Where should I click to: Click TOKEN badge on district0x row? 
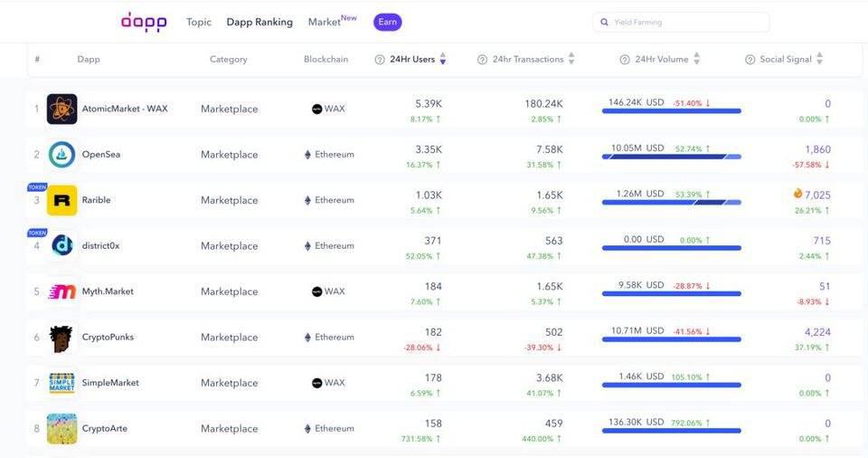(37, 233)
